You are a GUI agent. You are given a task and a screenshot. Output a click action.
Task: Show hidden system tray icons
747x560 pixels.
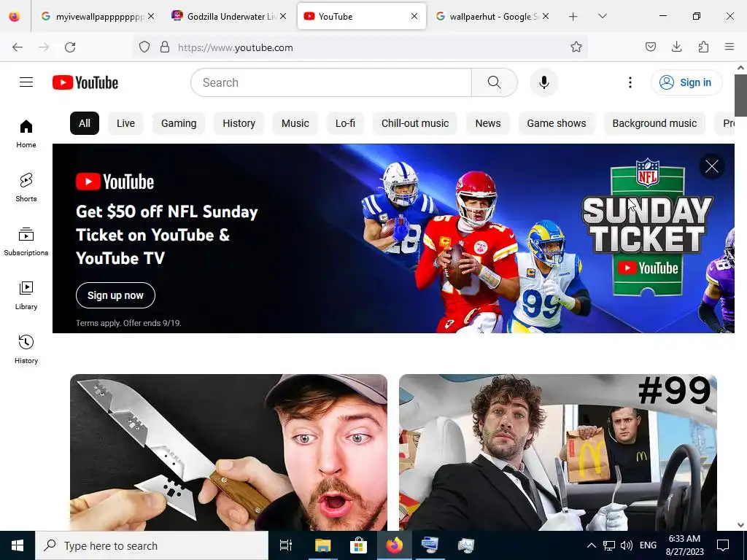(x=591, y=545)
